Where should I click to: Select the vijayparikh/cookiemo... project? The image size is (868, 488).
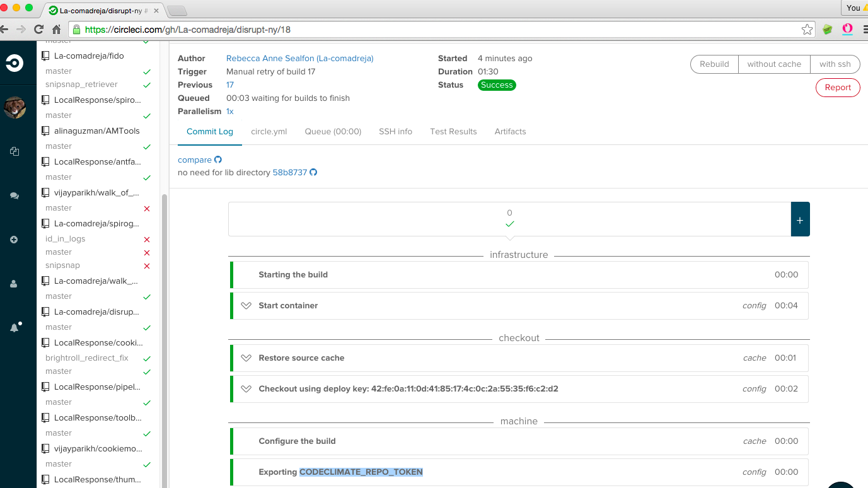pyautogui.click(x=98, y=449)
